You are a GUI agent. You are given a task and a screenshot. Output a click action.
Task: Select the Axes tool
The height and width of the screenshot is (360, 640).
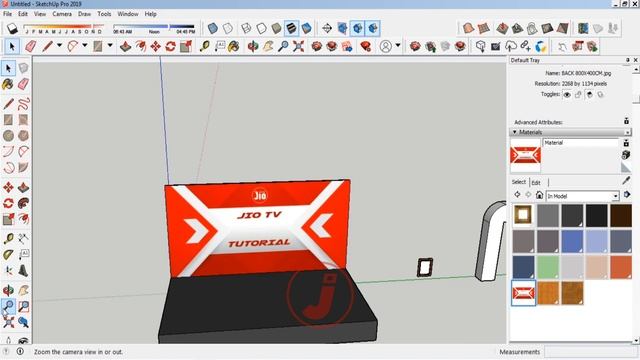(8, 271)
